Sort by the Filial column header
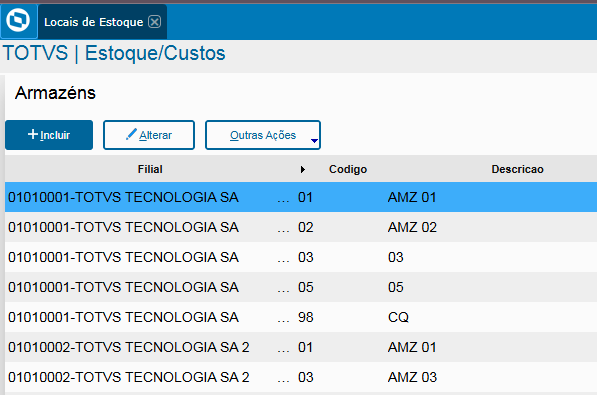The height and width of the screenshot is (395, 597). pos(150,169)
